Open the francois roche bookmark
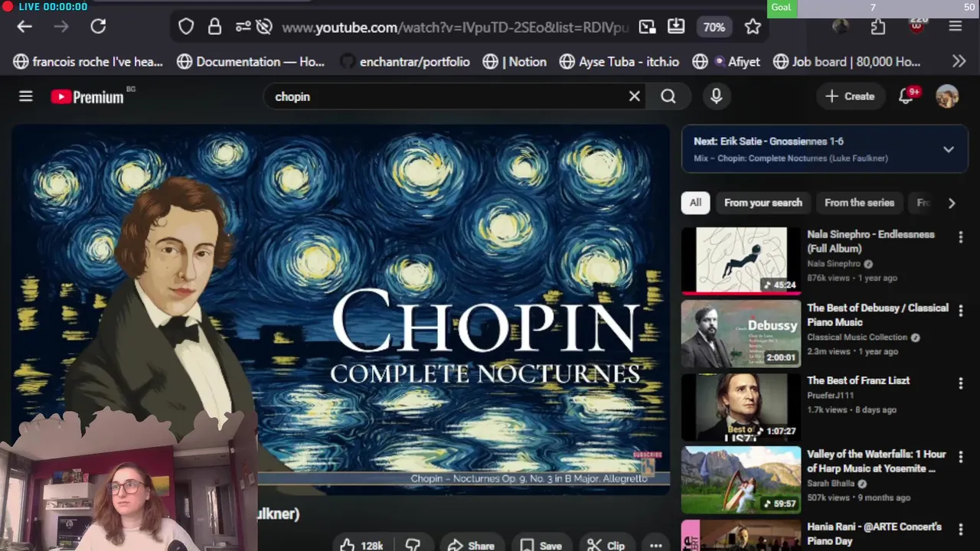The image size is (980, 551). pos(88,61)
